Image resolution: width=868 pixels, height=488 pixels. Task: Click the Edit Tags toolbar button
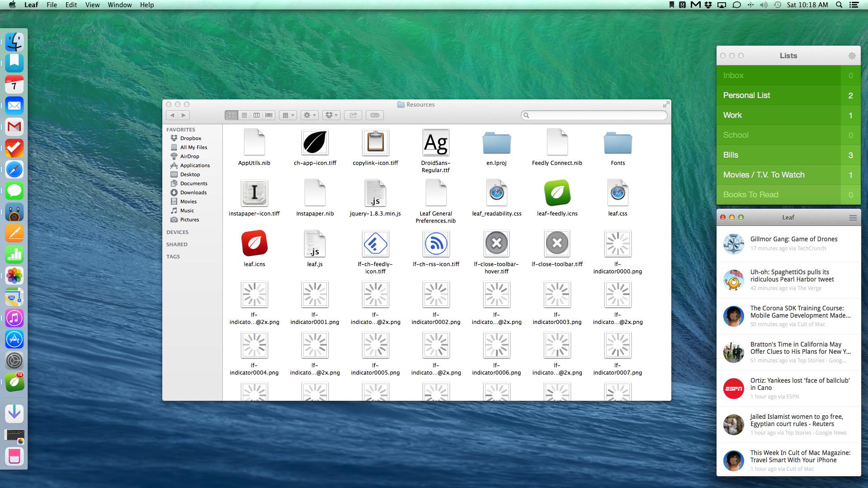(x=375, y=115)
